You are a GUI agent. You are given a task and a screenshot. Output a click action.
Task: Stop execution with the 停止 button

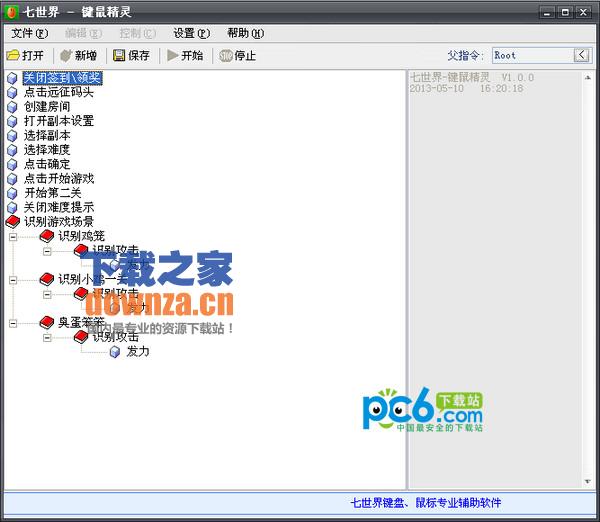click(238, 55)
